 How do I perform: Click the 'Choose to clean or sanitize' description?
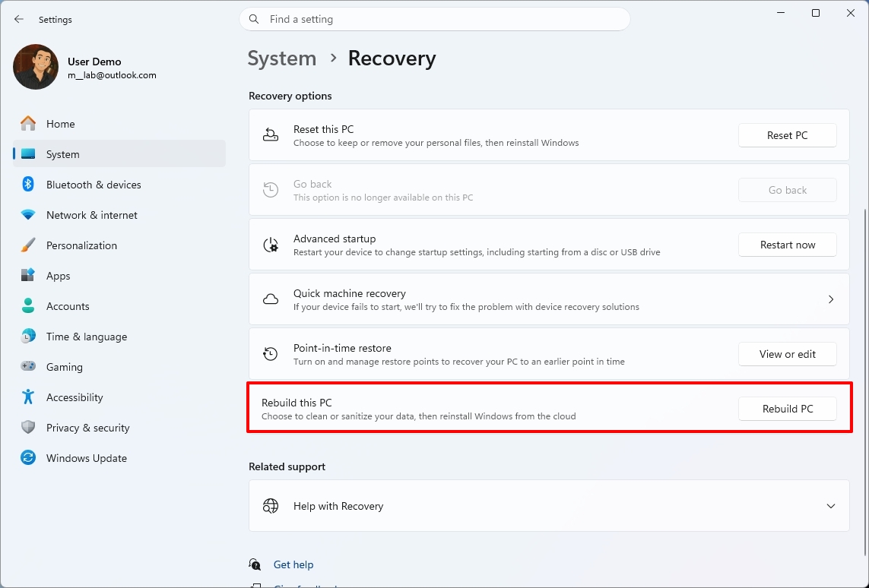(418, 416)
